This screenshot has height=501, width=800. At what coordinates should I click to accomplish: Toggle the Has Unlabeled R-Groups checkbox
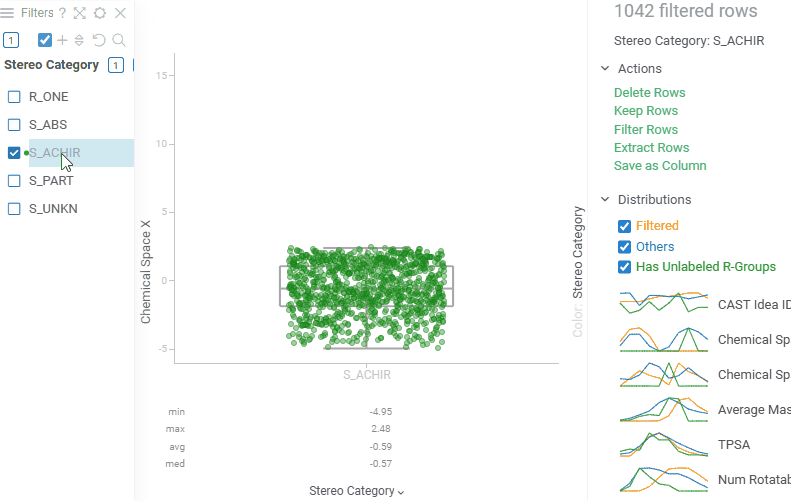625,267
